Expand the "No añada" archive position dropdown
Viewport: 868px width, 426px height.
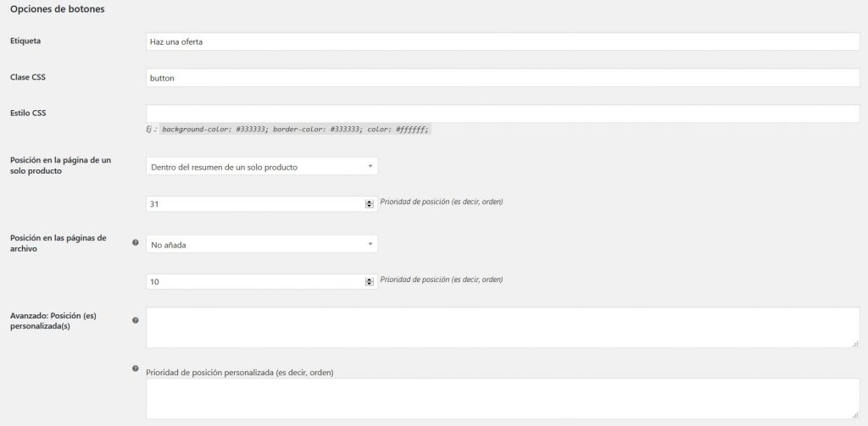tap(262, 244)
